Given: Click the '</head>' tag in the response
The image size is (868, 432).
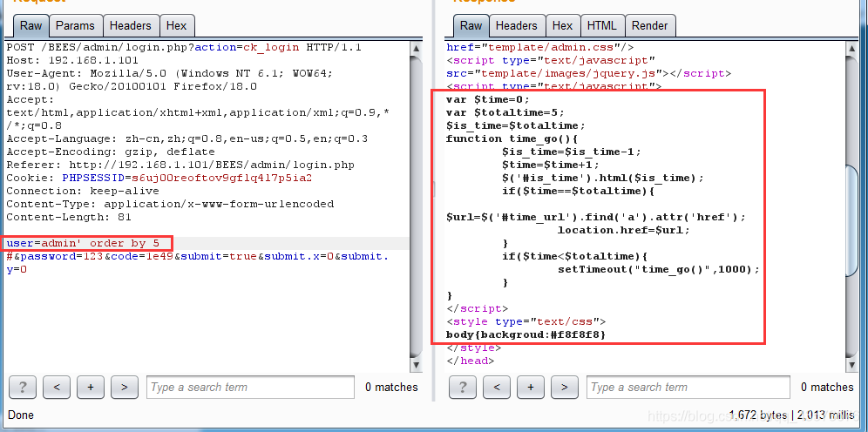Looking at the screenshot, I should point(470,361).
